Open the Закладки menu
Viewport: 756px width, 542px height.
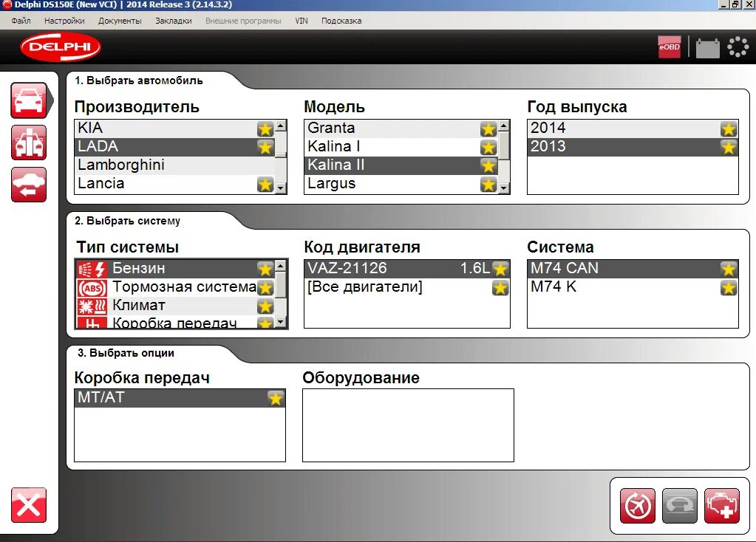tap(174, 21)
